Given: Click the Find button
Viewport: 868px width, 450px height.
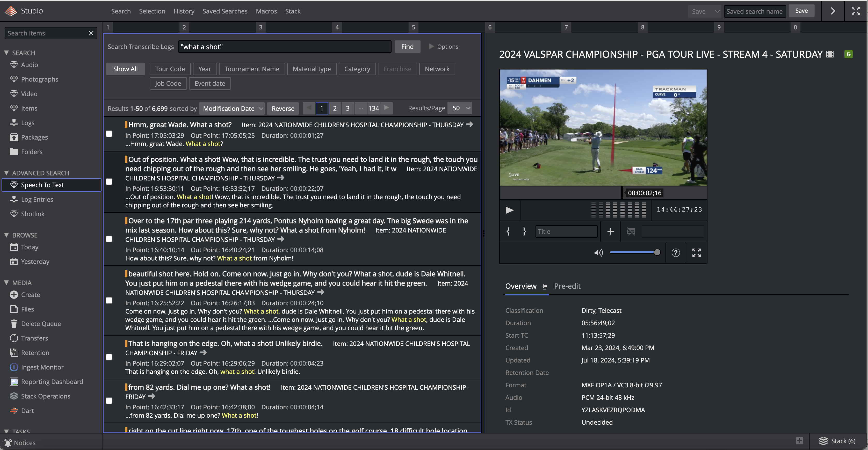Looking at the screenshot, I should pos(407,47).
